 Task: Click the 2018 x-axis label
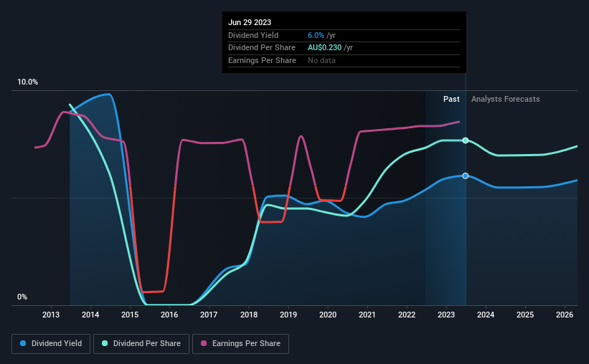[249, 315]
